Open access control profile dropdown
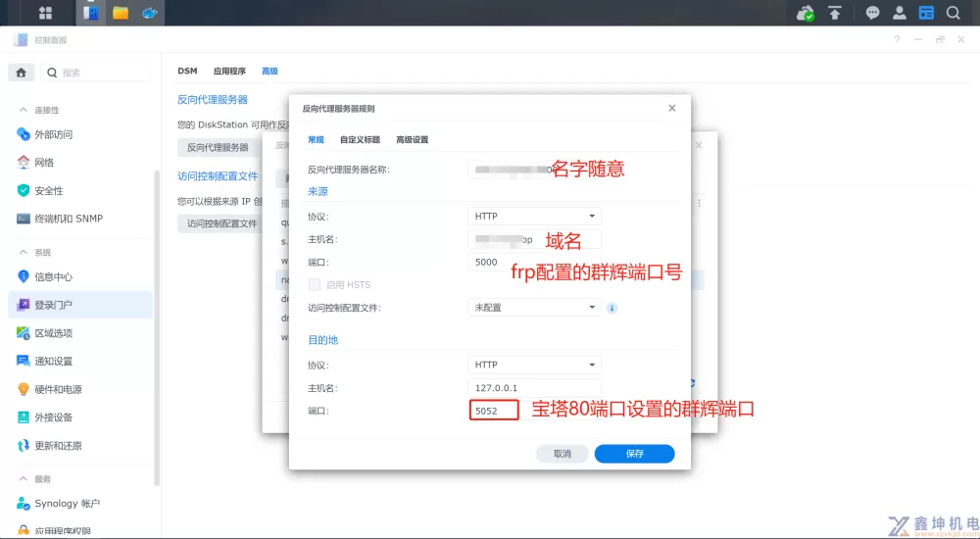This screenshot has width=980, height=539. point(534,308)
